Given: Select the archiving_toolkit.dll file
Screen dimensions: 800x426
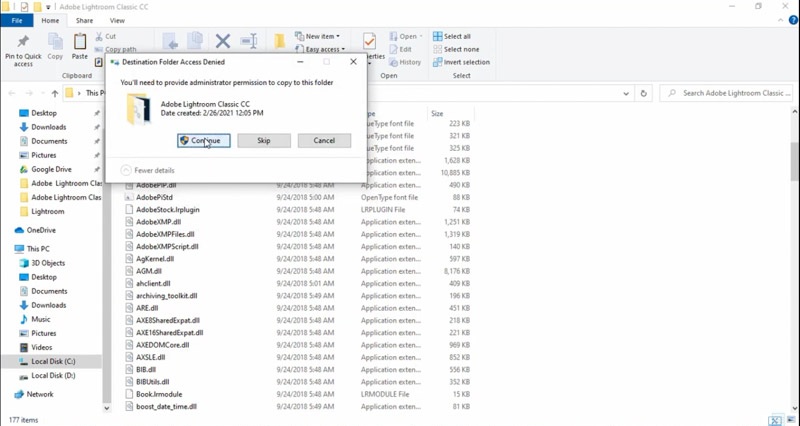Looking at the screenshot, I should (166, 296).
